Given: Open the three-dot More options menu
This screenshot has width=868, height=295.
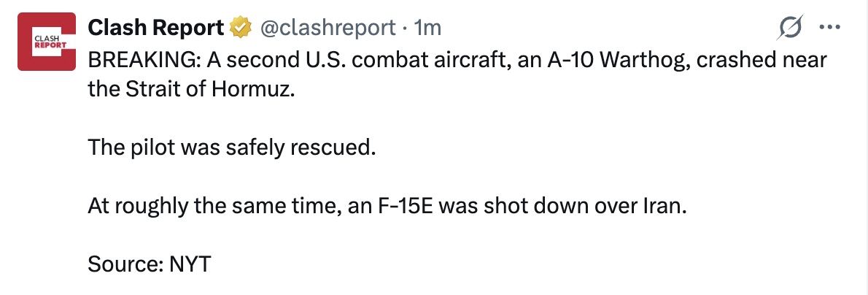Looking at the screenshot, I should (x=829, y=28).
